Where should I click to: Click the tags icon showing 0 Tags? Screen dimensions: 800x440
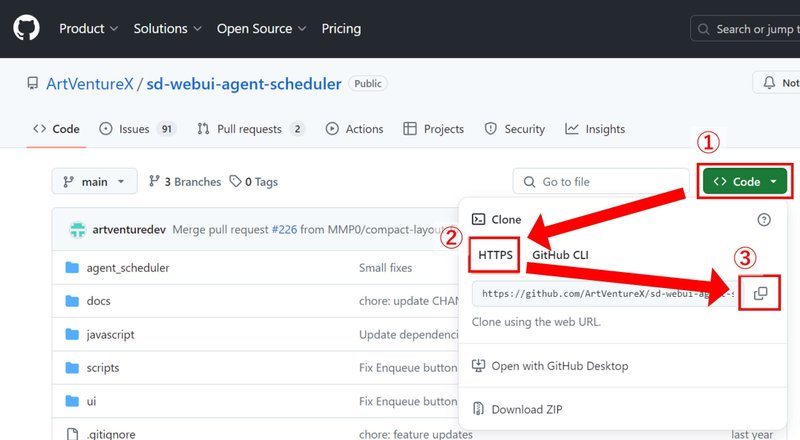(236, 182)
